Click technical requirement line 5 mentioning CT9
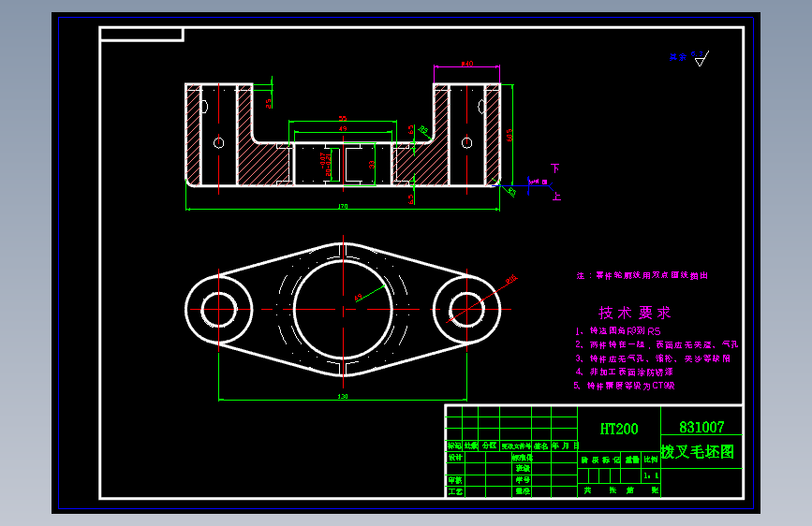812x526 pixels. 624,386
